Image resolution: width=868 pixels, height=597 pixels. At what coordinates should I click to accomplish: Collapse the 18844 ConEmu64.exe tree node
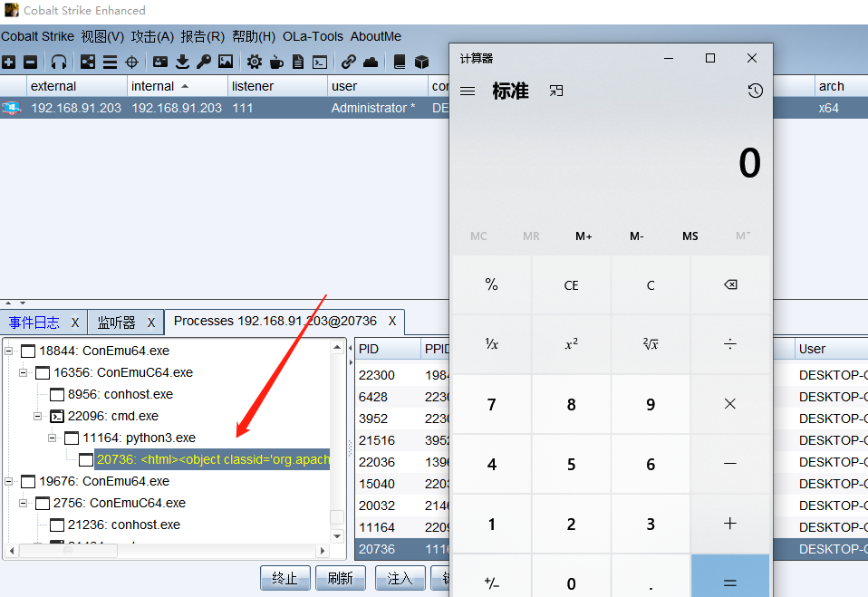point(9,351)
